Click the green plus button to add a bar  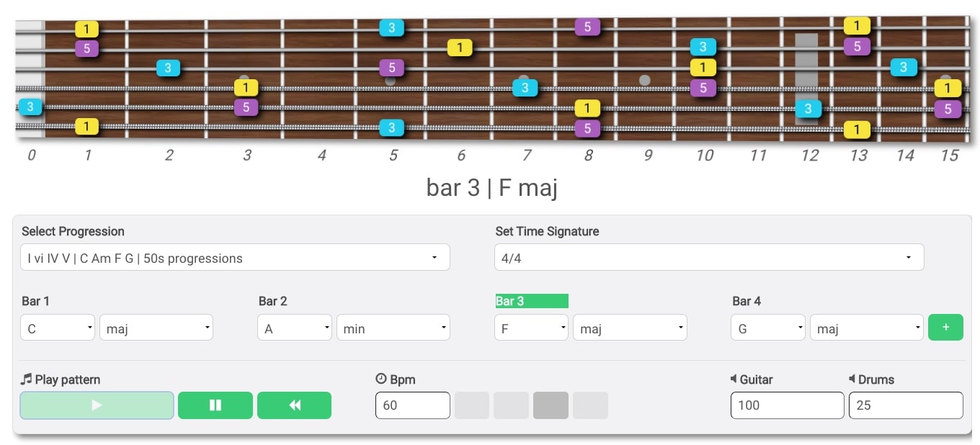pyautogui.click(x=945, y=327)
